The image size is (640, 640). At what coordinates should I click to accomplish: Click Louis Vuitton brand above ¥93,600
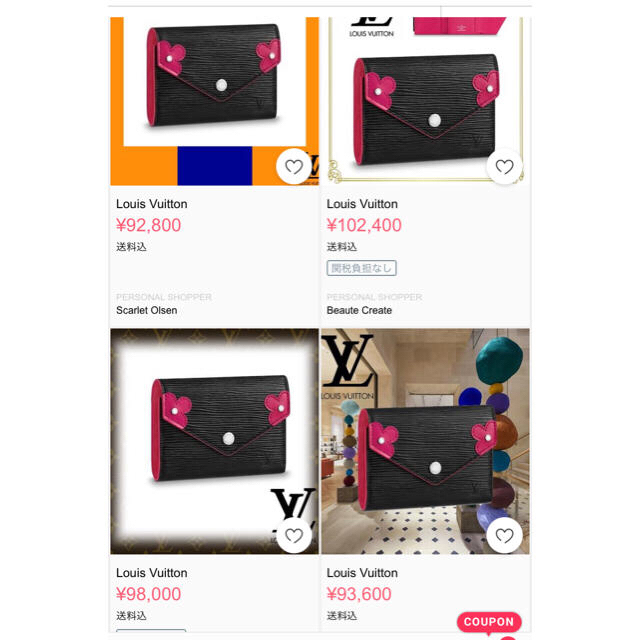click(362, 573)
